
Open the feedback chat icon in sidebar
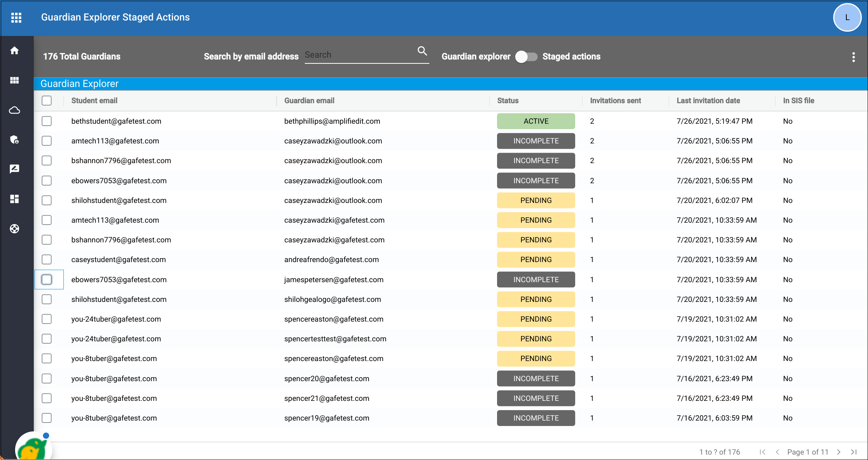(x=15, y=169)
